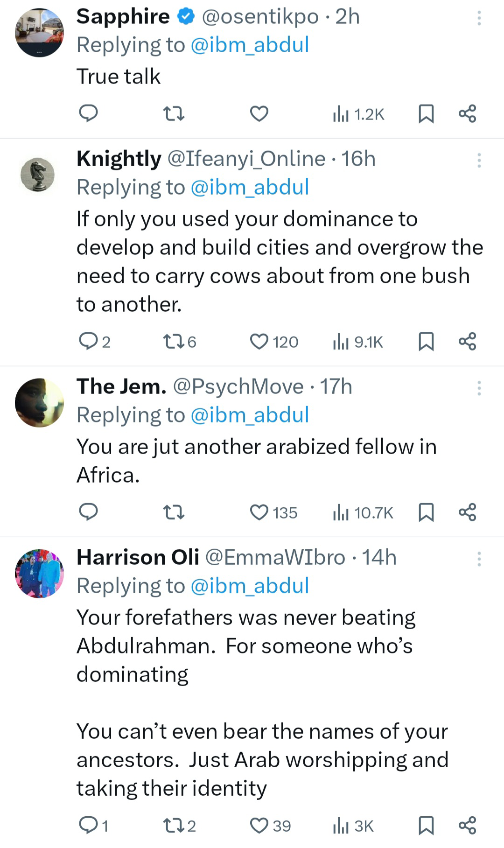Bookmark The Jem.'s reply
Screen dimensions: 504x848
[x=426, y=512]
